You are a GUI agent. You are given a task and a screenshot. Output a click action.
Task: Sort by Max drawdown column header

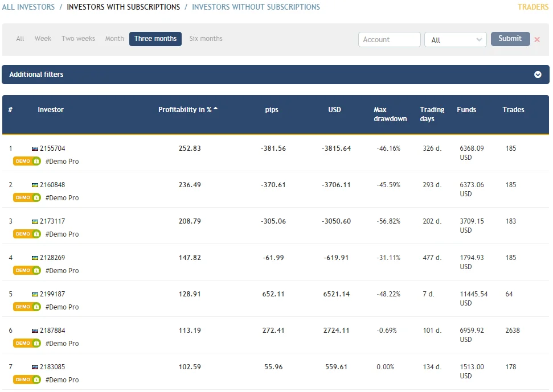point(390,114)
